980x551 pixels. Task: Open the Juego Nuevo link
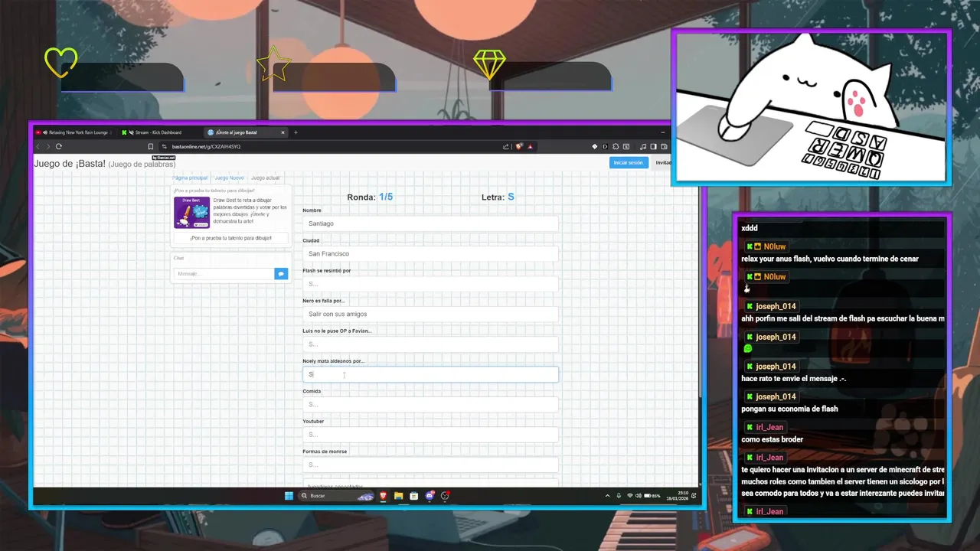[229, 178]
